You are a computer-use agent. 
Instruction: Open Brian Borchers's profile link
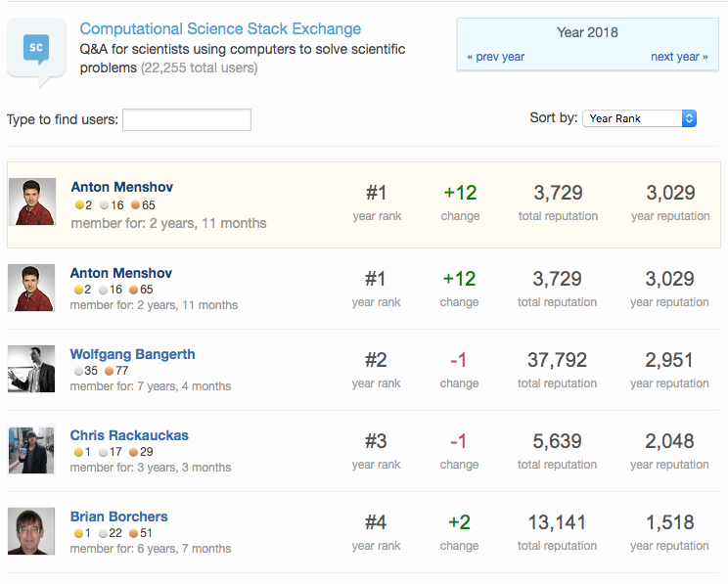click(x=118, y=517)
